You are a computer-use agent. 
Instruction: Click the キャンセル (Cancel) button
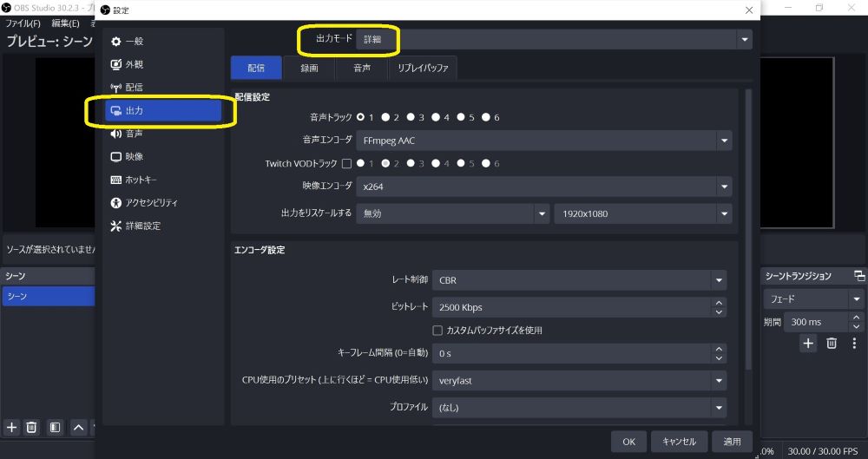680,442
